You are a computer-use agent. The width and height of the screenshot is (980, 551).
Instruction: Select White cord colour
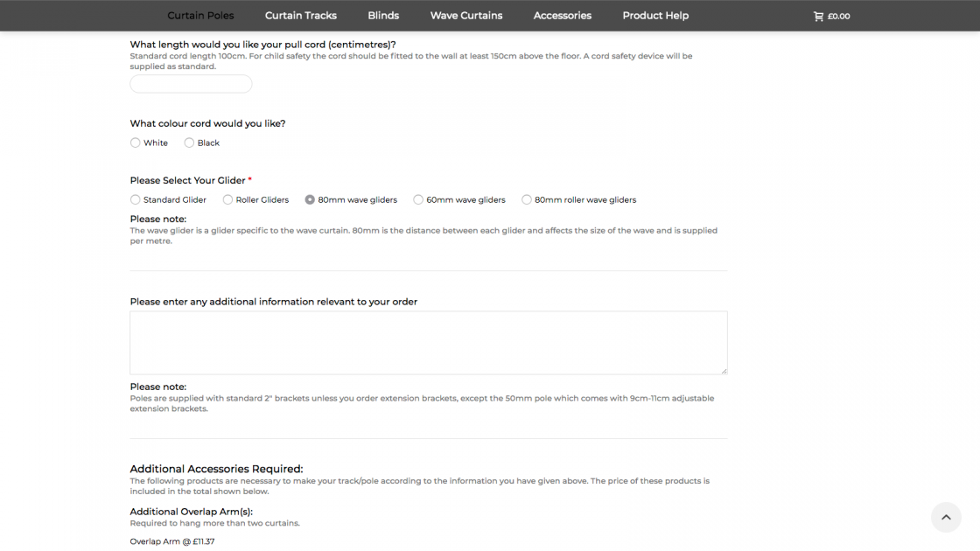[136, 143]
